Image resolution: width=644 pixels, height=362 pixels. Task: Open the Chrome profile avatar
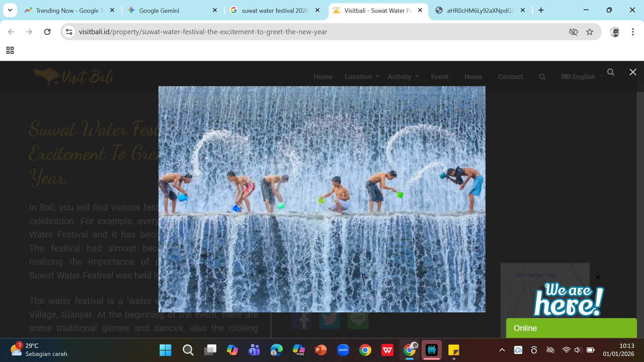(615, 32)
